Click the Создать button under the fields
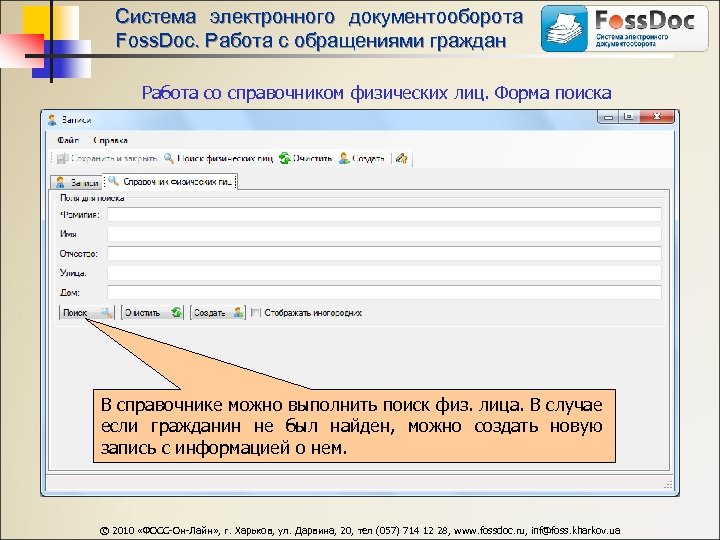Viewport: 720px width, 540px height. (218, 313)
